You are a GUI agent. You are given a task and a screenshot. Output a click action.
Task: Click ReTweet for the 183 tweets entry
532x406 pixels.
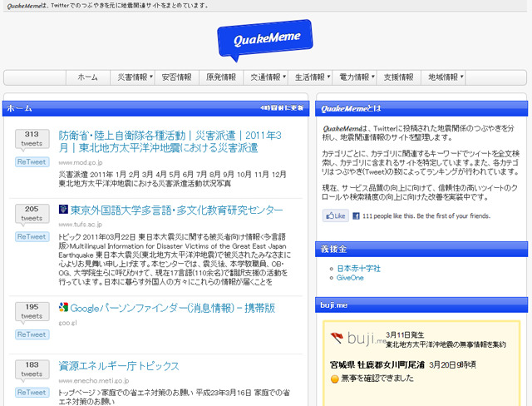(32, 393)
